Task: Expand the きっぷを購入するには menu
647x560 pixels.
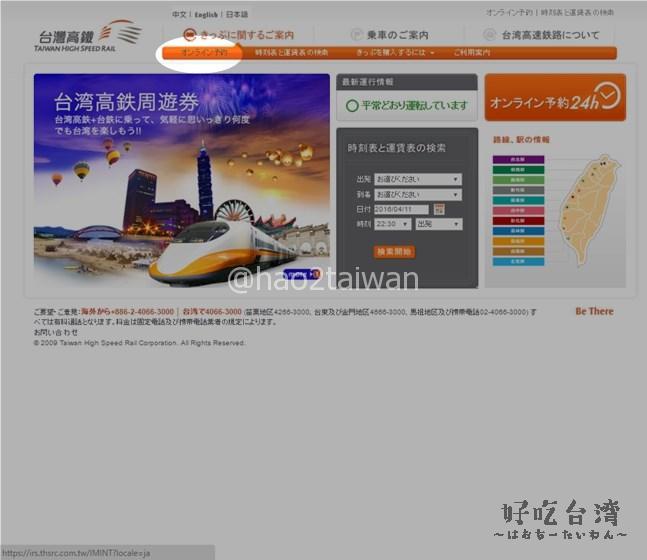Action: point(395,52)
